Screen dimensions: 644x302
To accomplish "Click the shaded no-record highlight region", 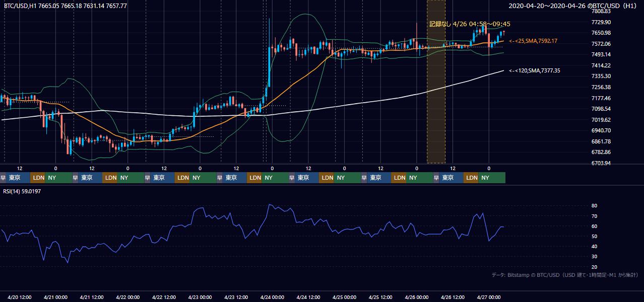I will [x=436, y=82].
